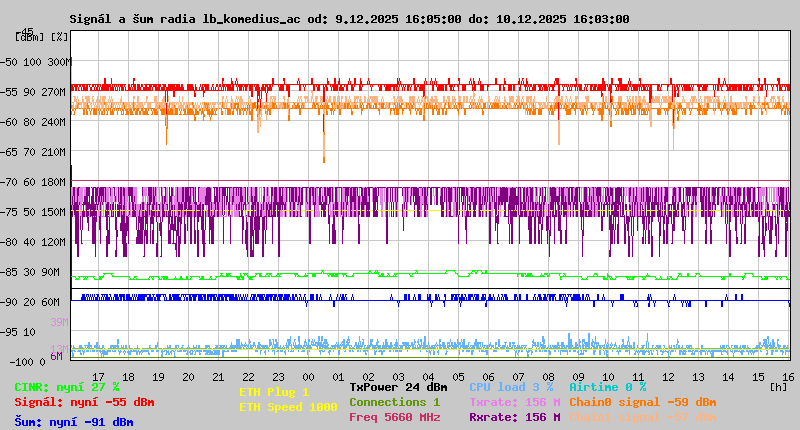Click the '06' hour label on the x-axis
Viewport: 800px width, 430px height.
[488, 377]
